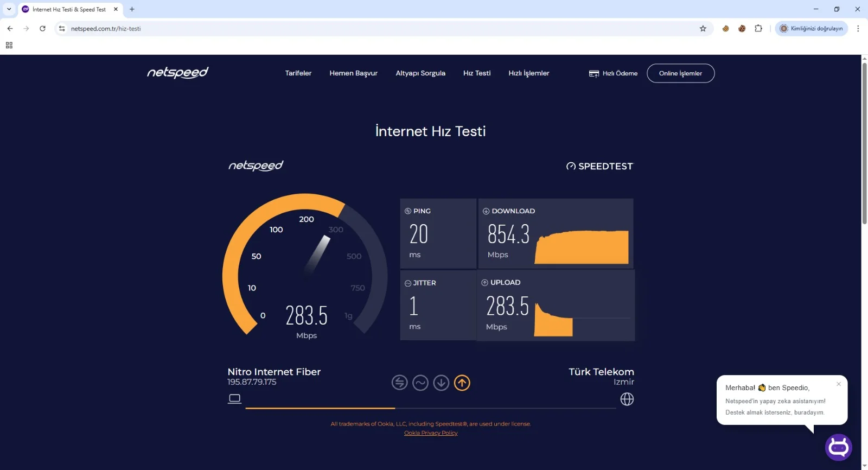Click the jitter stage wave icon
This screenshot has width=868, height=470.
point(420,383)
